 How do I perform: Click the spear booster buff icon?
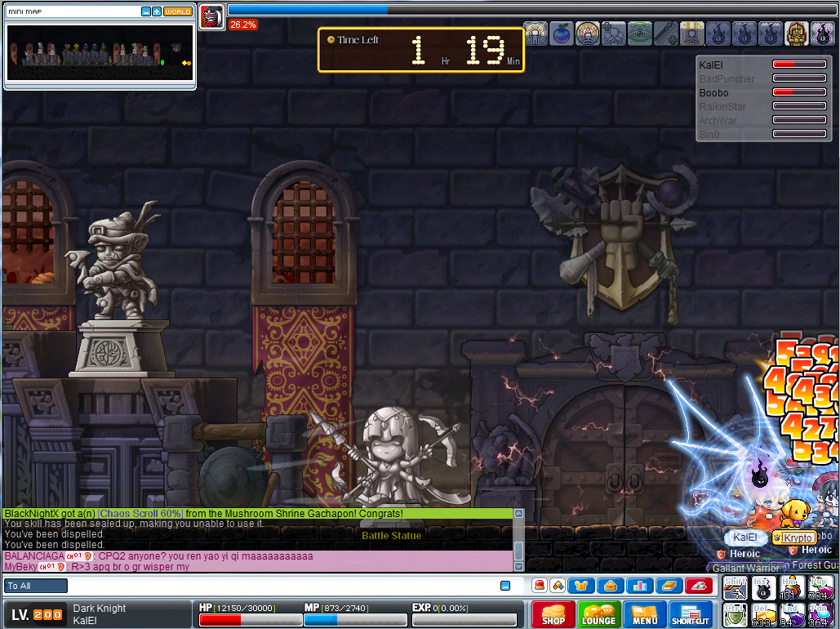(x=665, y=33)
